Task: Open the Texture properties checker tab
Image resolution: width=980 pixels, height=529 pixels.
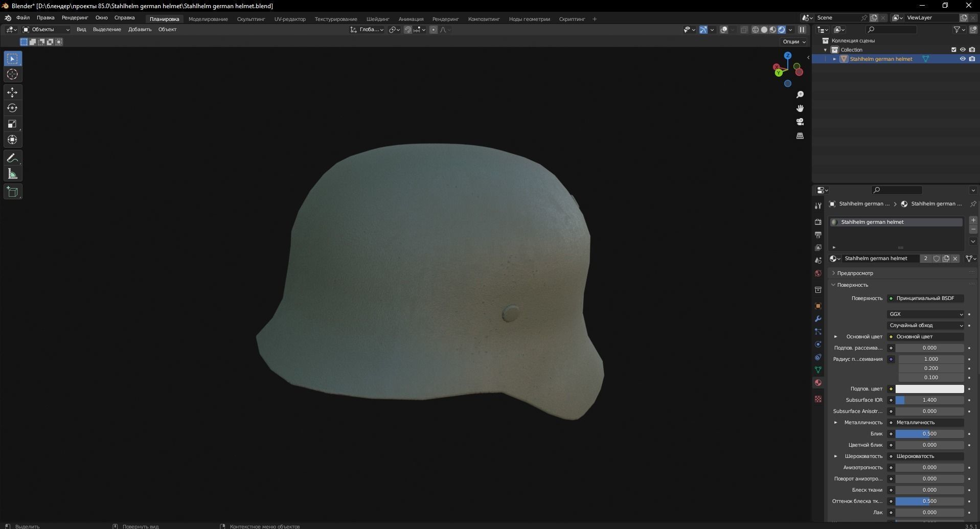Action: click(818, 399)
